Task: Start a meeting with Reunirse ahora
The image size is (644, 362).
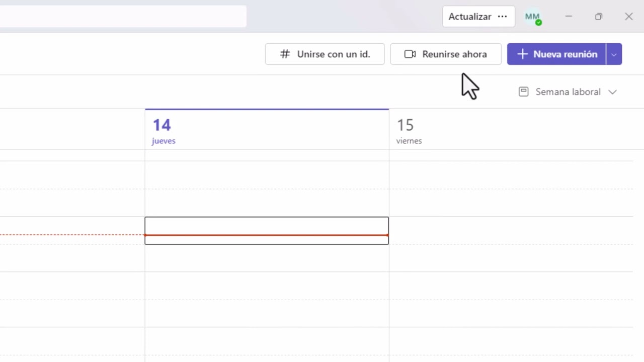Action: click(446, 54)
